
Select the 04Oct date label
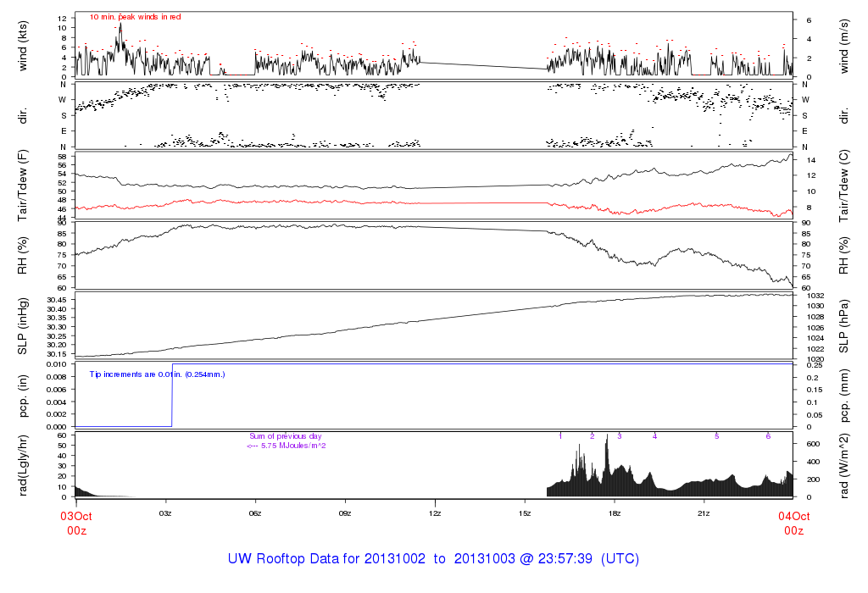point(793,514)
